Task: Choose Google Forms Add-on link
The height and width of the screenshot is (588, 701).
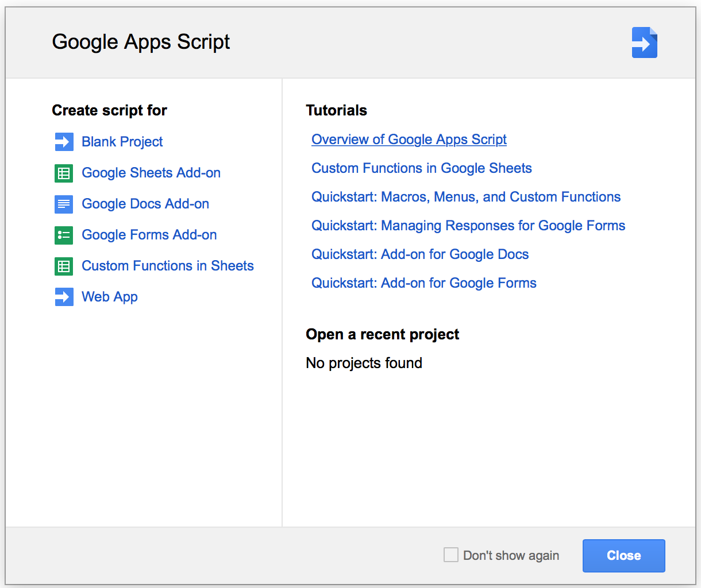Action: 149,235
